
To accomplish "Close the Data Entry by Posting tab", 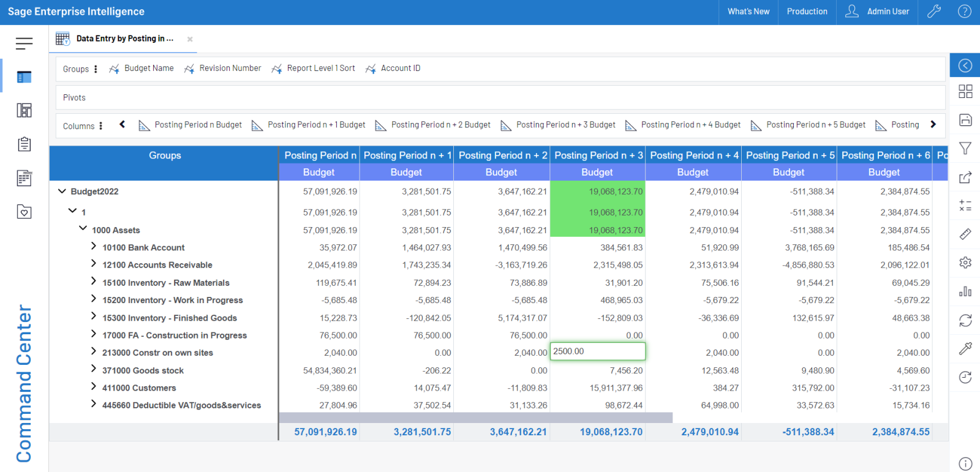I will [x=190, y=39].
